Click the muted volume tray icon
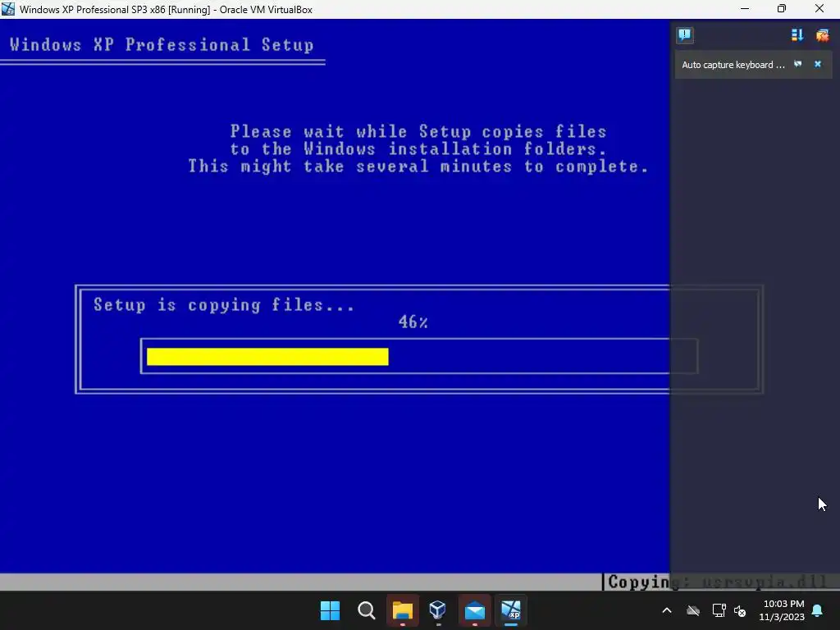The height and width of the screenshot is (630, 840). (x=740, y=610)
